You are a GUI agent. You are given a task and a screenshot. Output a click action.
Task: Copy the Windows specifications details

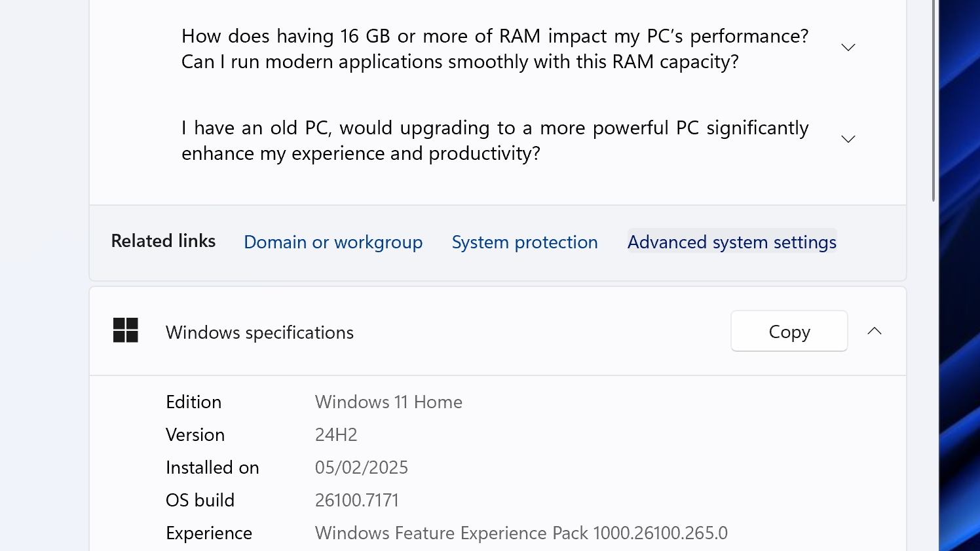pos(789,331)
